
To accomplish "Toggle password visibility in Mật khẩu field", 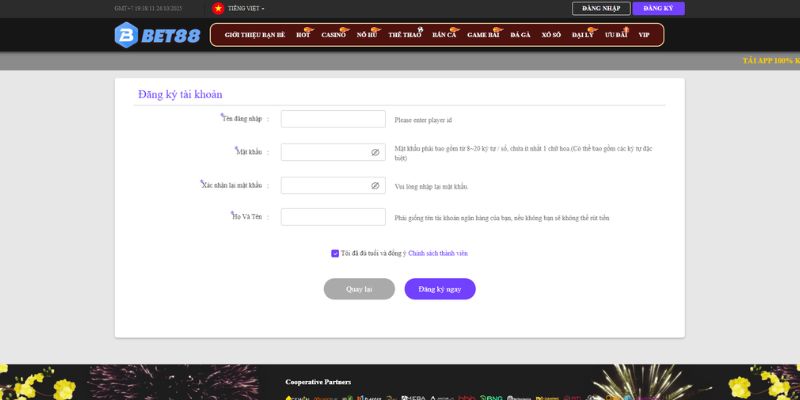I will pyautogui.click(x=375, y=152).
